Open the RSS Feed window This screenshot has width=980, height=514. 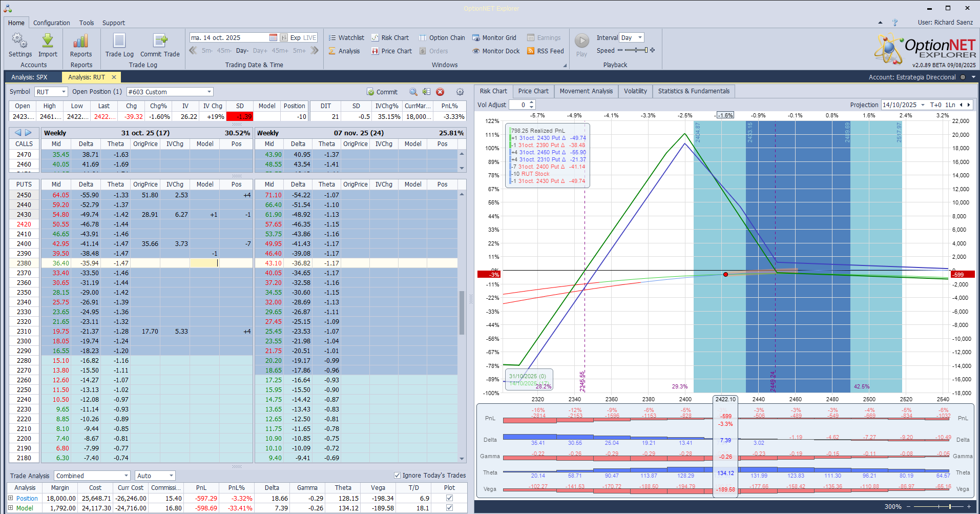pos(545,51)
